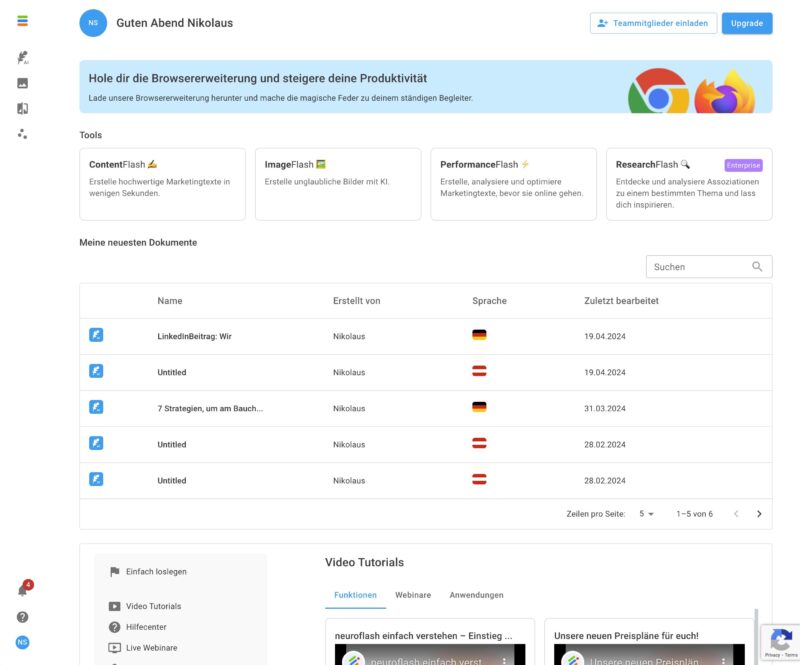The image size is (800, 665).
Task: Click the magnifier icon in the search box
Action: click(757, 266)
